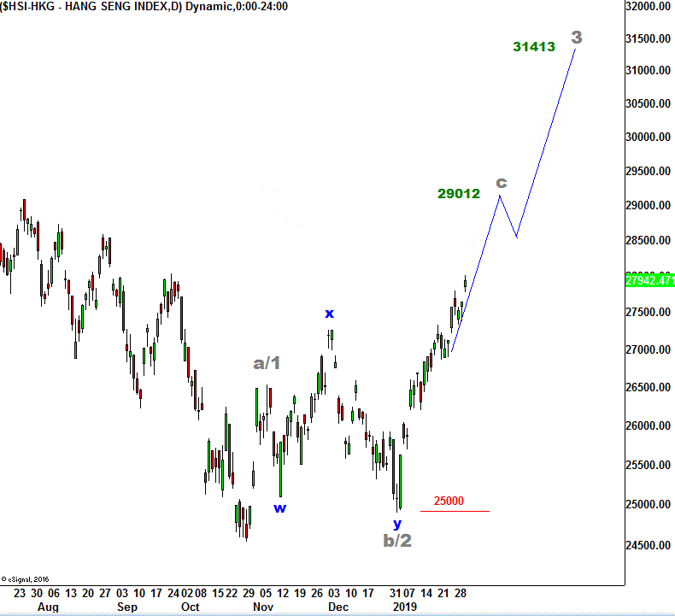The image size is (675, 616).
Task: Click the a/1 wave annotation
Action: [x=267, y=363]
